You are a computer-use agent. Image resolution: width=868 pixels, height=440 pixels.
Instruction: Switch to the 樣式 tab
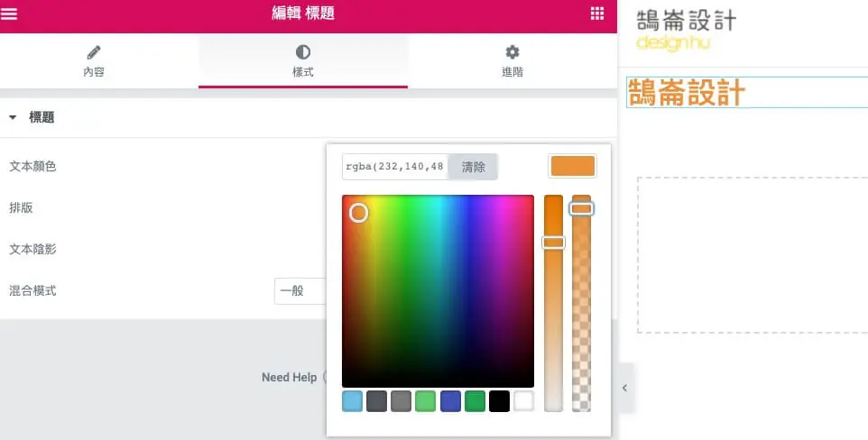pos(303,61)
